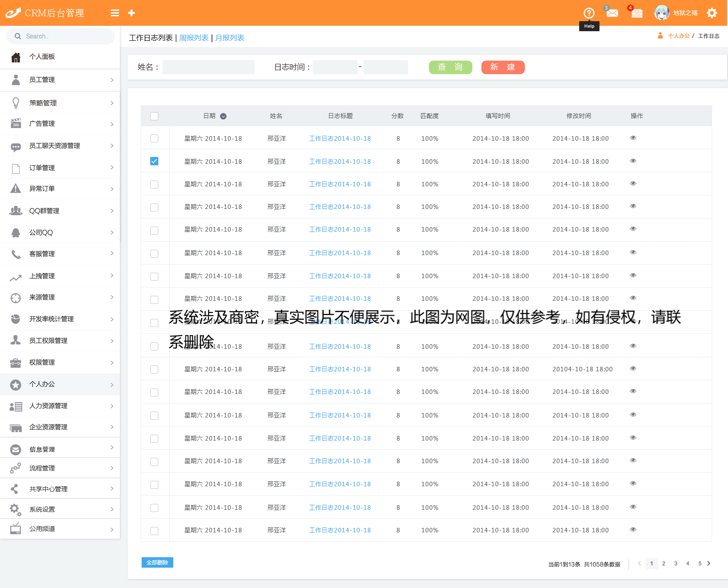Click the person icon for 员工管理
Image resolution: width=728 pixels, height=588 pixels.
(x=16, y=80)
